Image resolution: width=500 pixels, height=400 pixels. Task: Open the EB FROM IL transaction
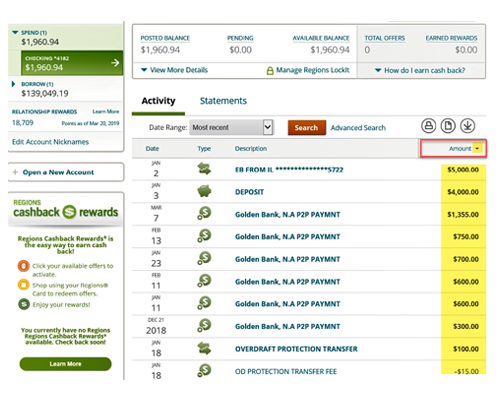tap(289, 170)
